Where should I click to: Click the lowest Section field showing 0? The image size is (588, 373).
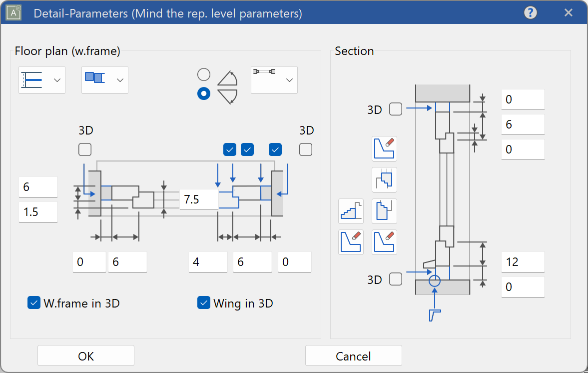[523, 287]
